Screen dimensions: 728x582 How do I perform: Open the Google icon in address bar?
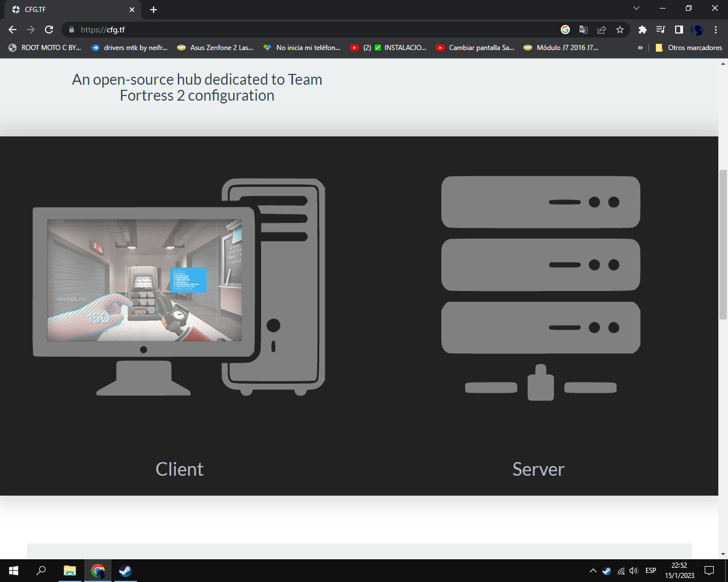(565, 30)
